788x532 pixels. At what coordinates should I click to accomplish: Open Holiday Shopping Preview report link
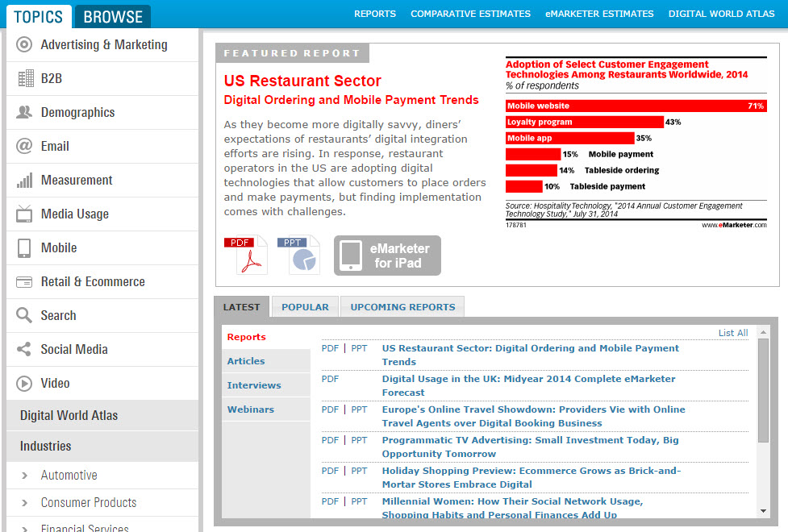[x=532, y=477]
